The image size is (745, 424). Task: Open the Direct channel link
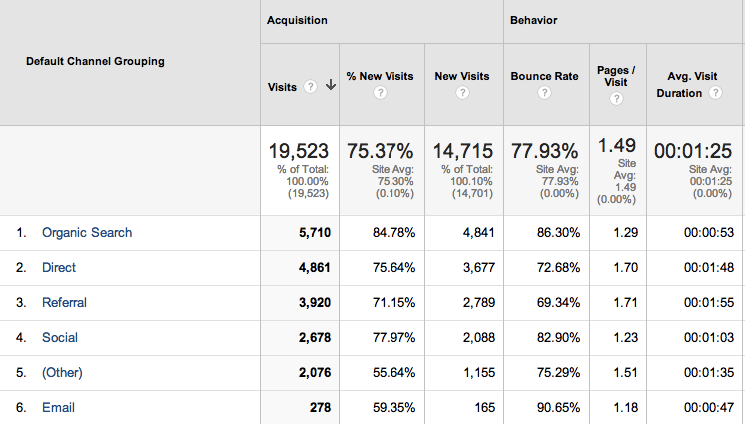[x=59, y=268]
